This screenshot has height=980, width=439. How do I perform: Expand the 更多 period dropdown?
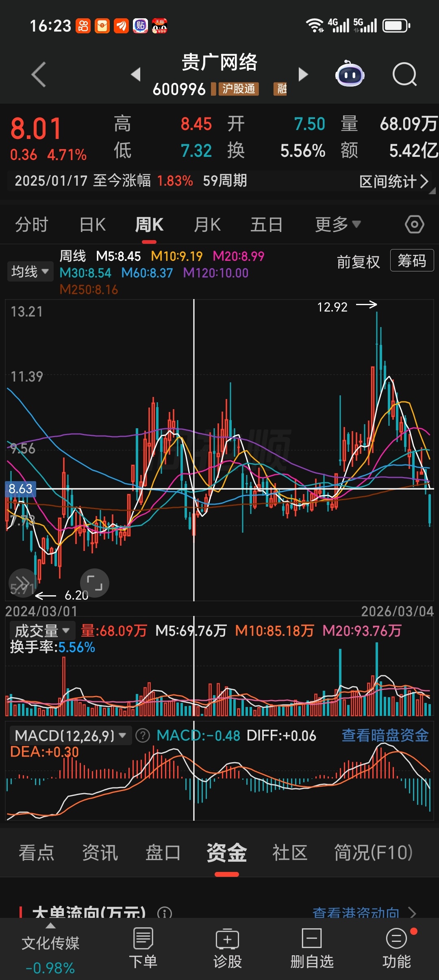click(x=338, y=224)
